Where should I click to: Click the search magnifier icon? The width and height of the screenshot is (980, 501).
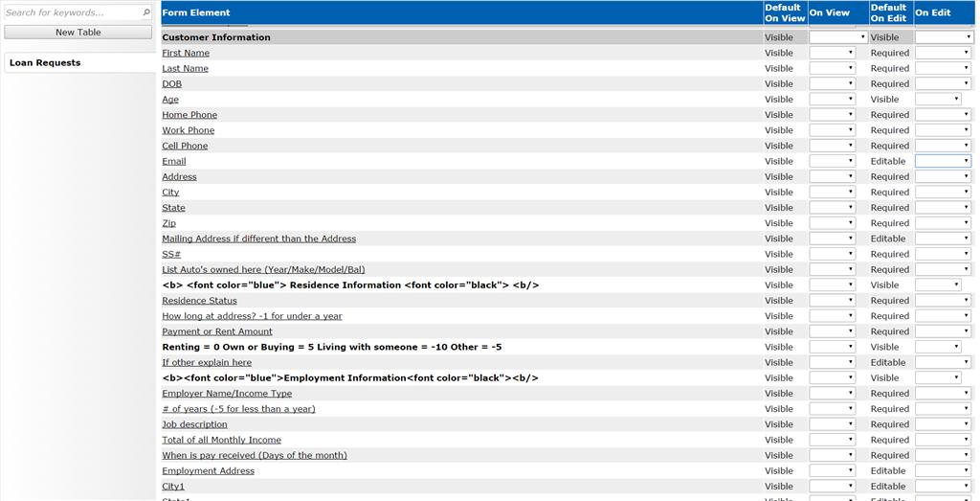coord(145,12)
